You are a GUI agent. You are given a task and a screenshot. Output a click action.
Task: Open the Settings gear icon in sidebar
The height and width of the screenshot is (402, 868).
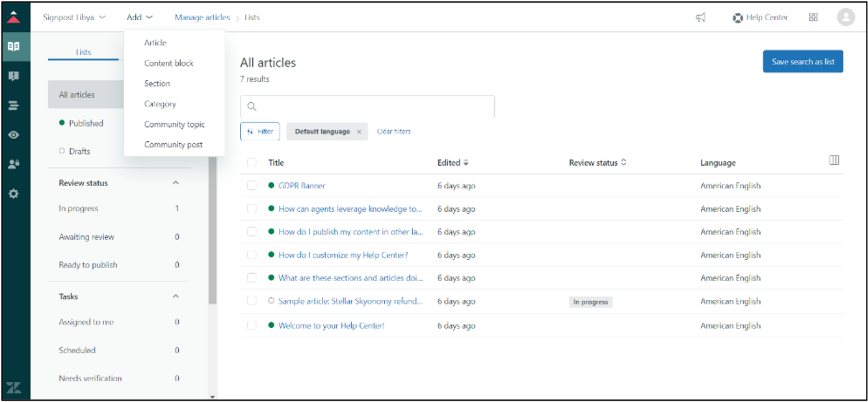click(x=14, y=194)
